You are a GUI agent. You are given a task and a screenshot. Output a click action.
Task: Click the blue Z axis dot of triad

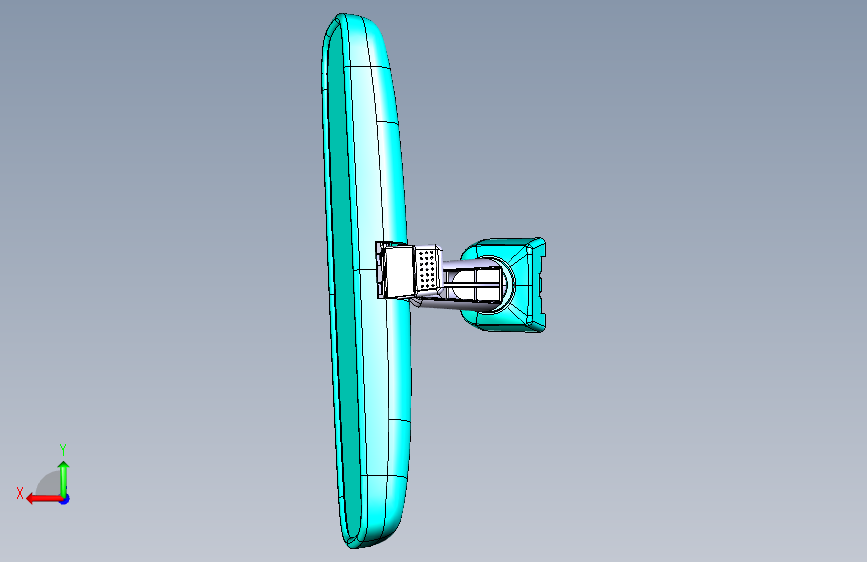(65, 499)
